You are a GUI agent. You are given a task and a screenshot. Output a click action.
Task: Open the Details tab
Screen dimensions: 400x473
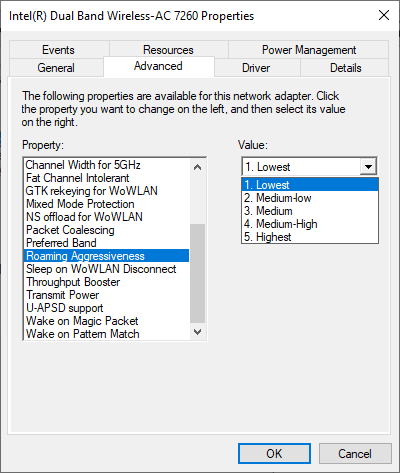(x=345, y=68)
